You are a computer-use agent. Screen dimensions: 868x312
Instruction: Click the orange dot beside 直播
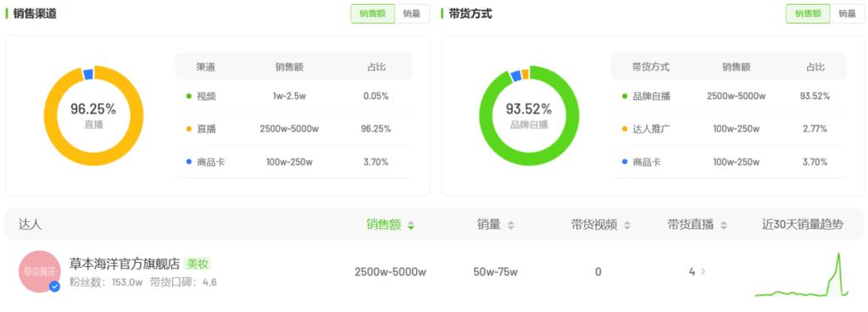pyautogui.click(x=189, y=129)
